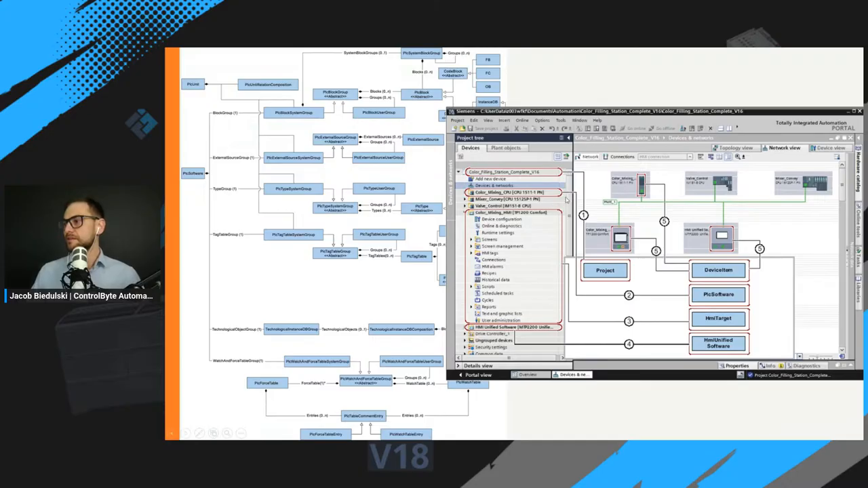
Task: Select the Valve_Control device in network view
Action: coord(710,184)
